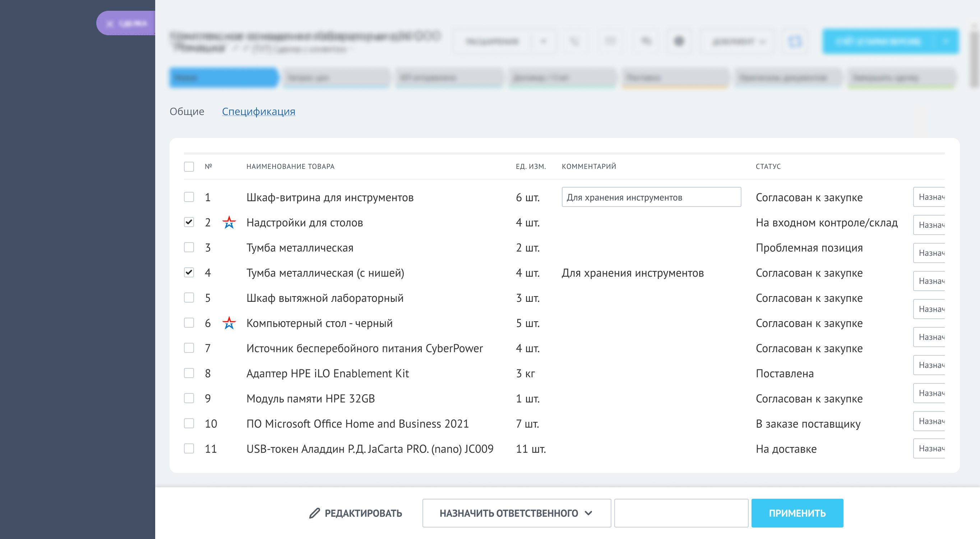Click the Назнач button for На доставке row
Screen dimensions: 980x539
click(x=929, y=448)
